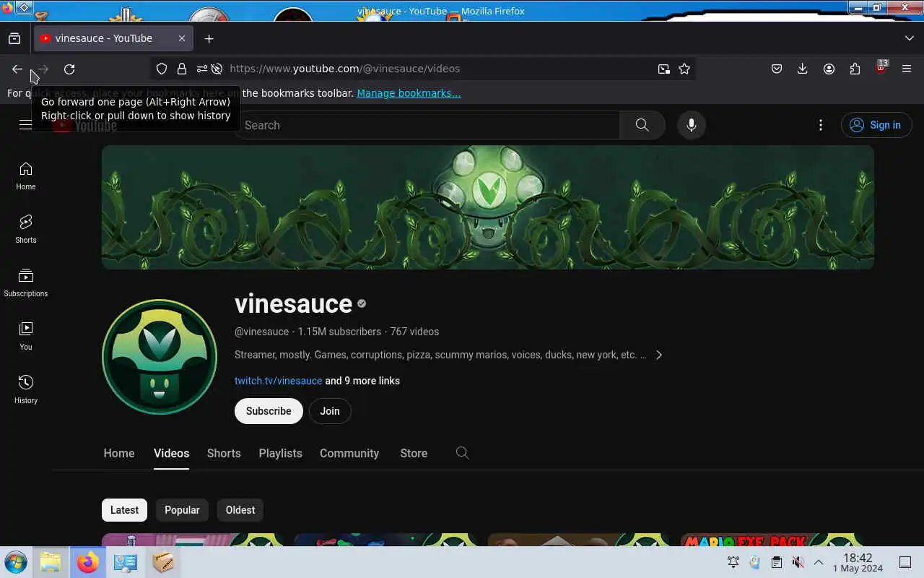Open file manager from taskbar
924x578 pixels.
(51, 562)
